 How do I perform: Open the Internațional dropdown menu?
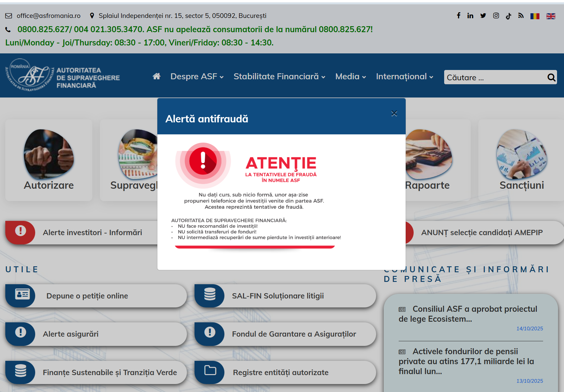click(404, 77)
